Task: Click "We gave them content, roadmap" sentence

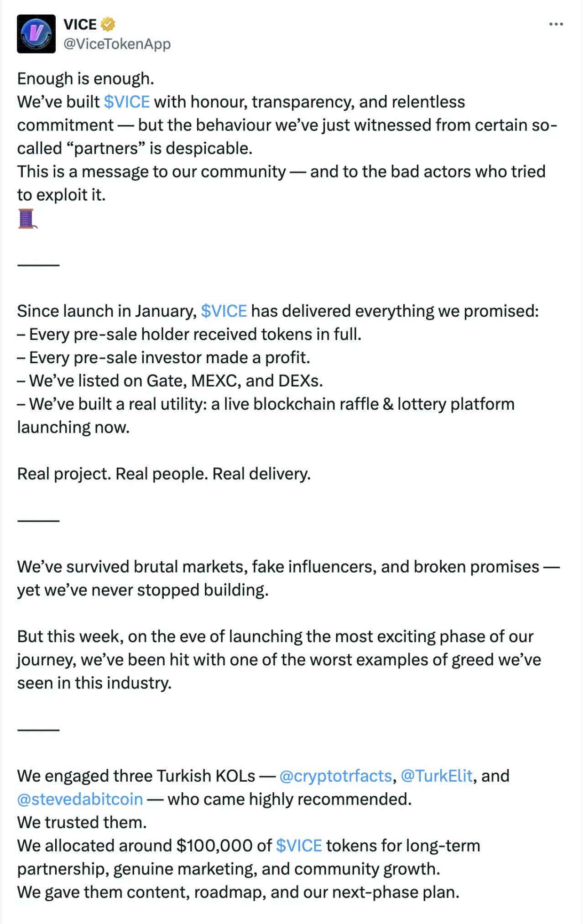Action: 238,893
